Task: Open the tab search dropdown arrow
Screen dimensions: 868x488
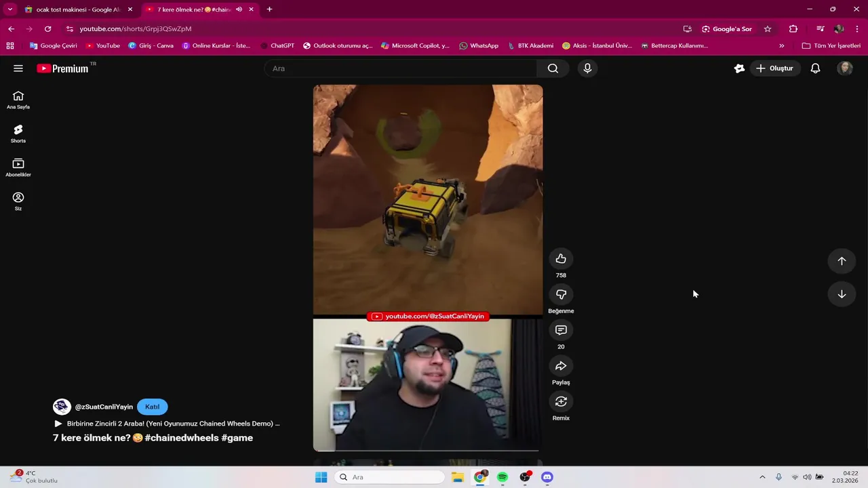Action: pos(10,9)
